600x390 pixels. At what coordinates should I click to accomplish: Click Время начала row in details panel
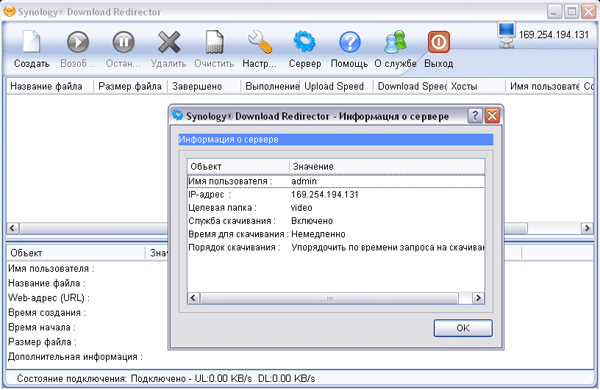coord(42,328)
